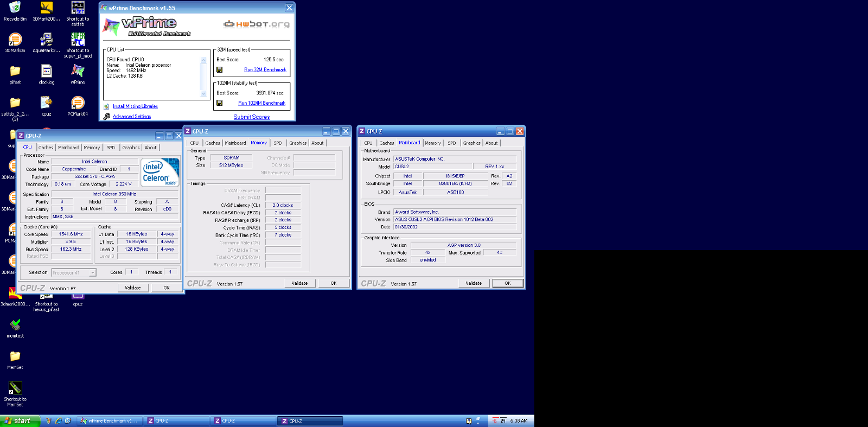Click the Submit Scores link

click(252, 117)
